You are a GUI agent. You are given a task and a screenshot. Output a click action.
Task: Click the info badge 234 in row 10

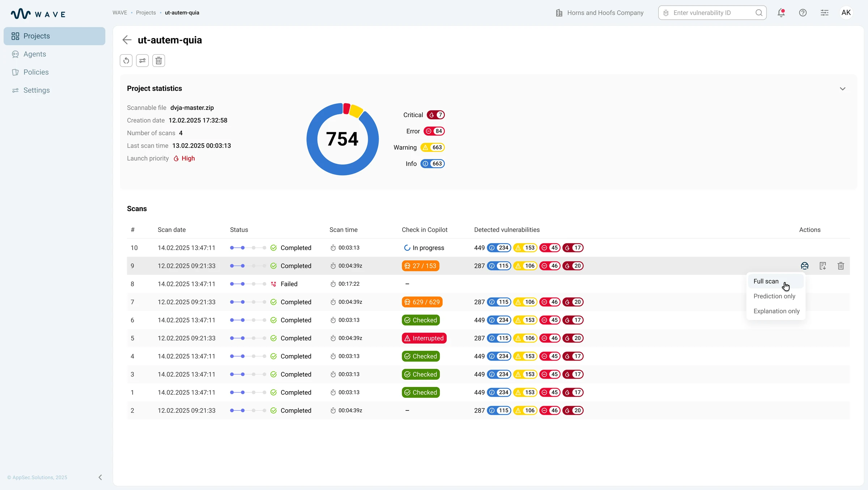[x=499, y=248]
